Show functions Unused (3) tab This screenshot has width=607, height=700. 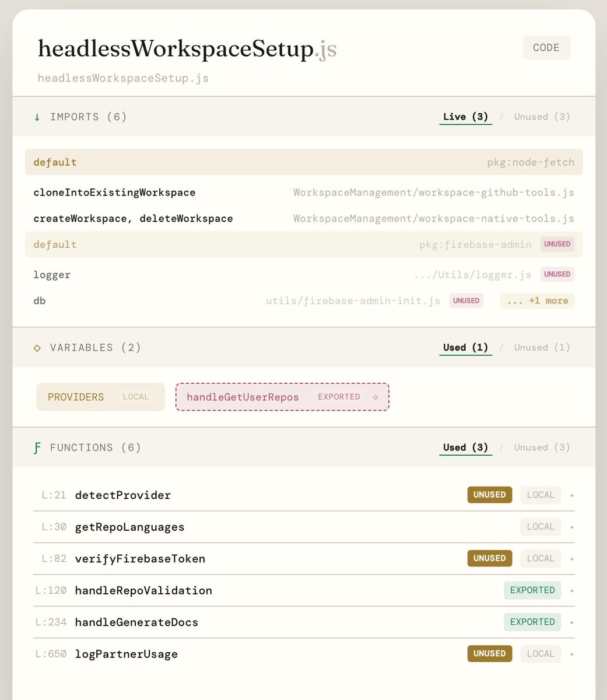pyautogui.click(x=542, y=447)
